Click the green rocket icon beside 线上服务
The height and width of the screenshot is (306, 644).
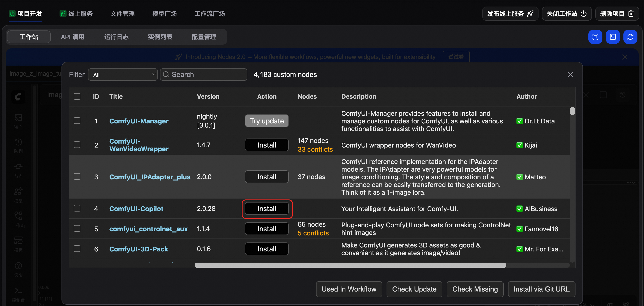point(63,14)
